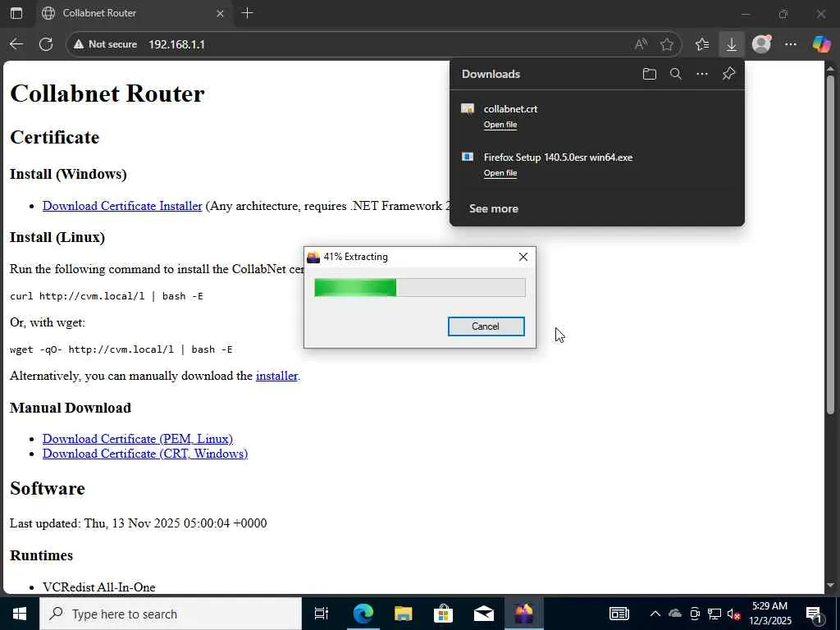Click the muted volume tray icon
The height and width of the screenshot is (630, 840).
tap(734, 614)
